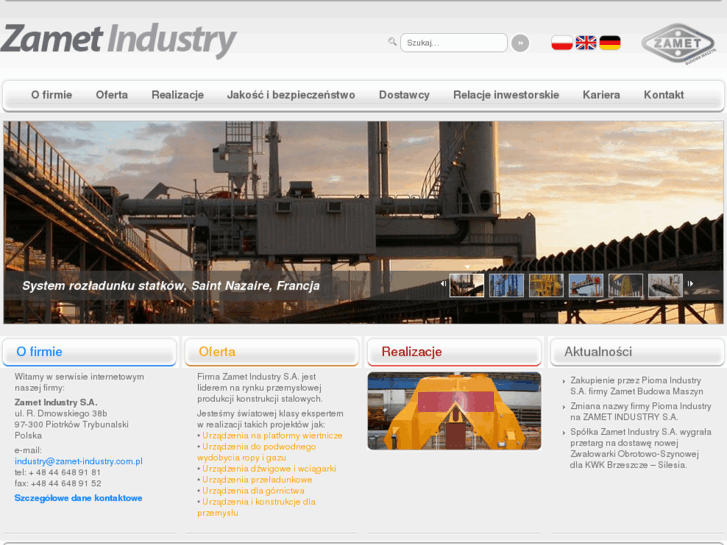Viewport: 727px width, 545px height.
Task: Click the yellow machine Realizacje image
Action: (454, 411)
